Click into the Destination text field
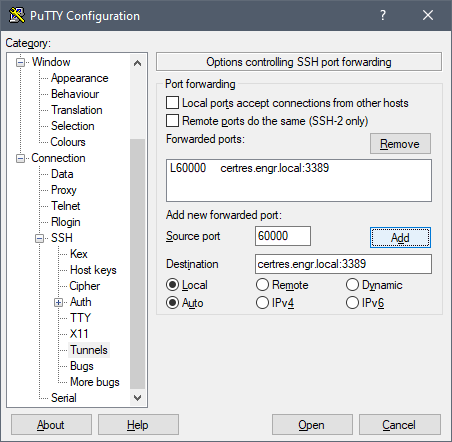 point(343,264)
